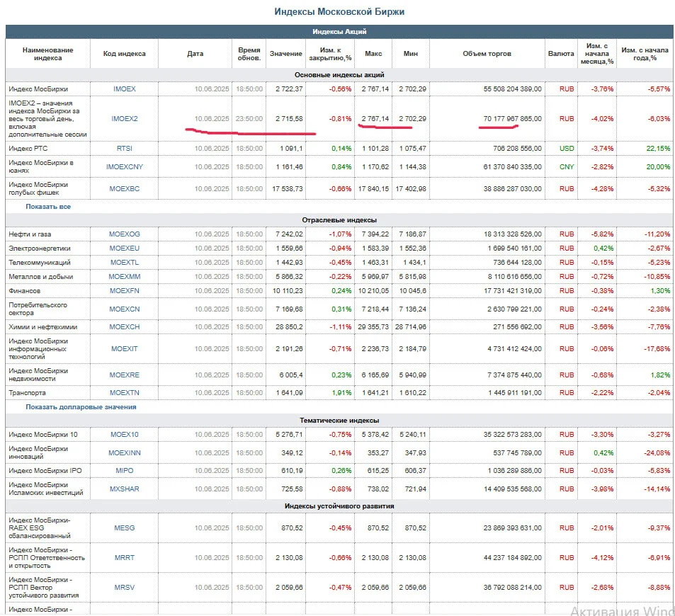Open the IMOEXCNY index link

[x=125, y=166]
